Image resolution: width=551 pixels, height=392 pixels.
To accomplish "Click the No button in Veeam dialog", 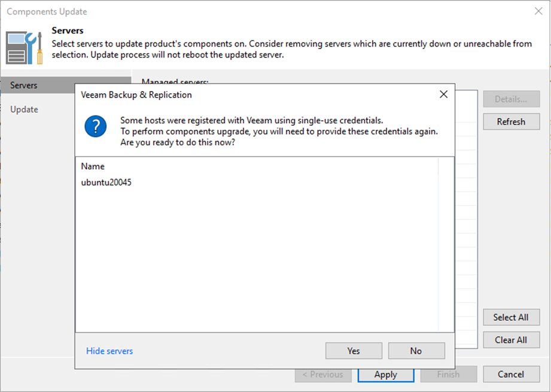I will (416, 351).
